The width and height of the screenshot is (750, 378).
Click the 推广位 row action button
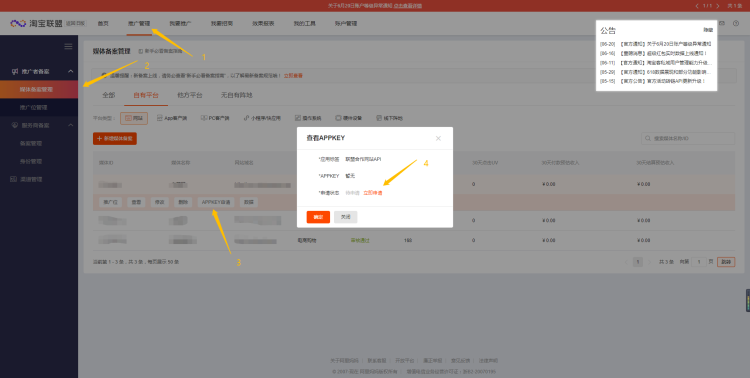click(110, 202)
